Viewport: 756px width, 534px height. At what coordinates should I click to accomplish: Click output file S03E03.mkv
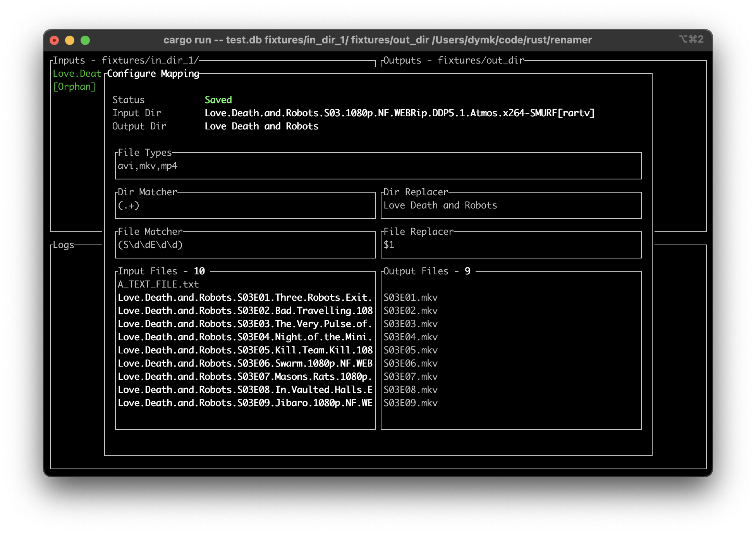[411, 324]
